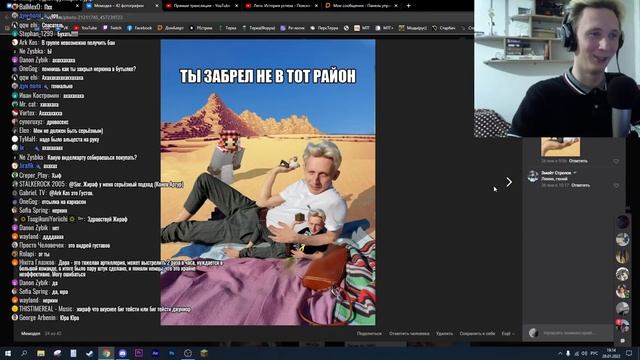
Task: Open Minecraft from the taskbar
Action: (204, 353)
